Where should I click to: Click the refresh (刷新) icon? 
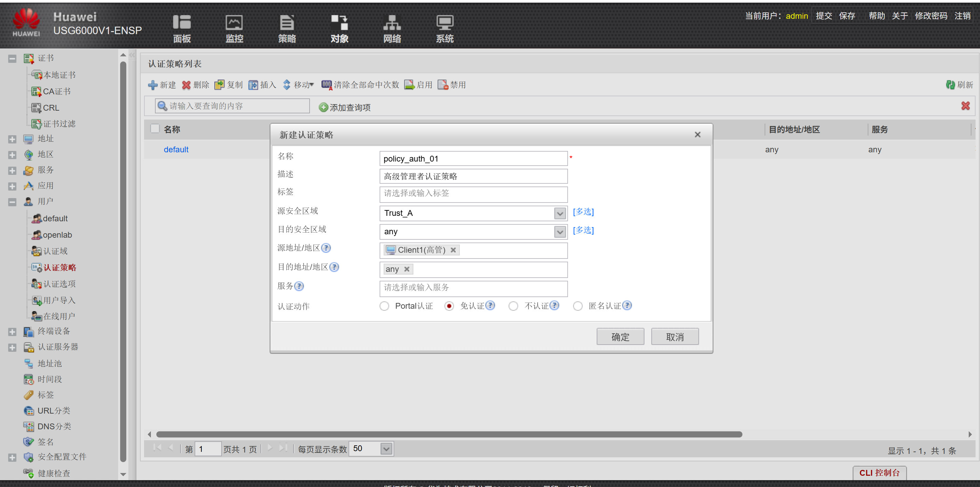point(950,85)
